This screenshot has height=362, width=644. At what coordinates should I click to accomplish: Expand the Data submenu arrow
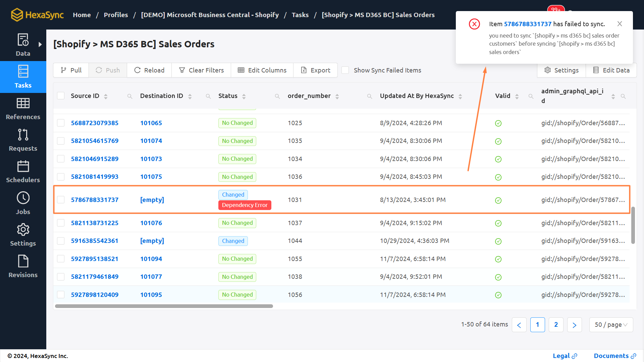[x=40, y=44]
